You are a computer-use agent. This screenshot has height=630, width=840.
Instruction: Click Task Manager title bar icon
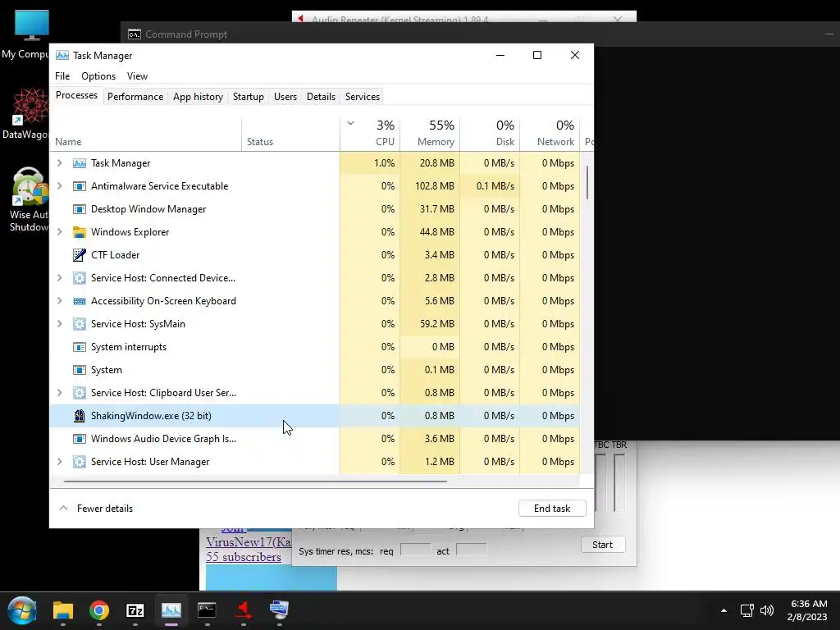62,55
